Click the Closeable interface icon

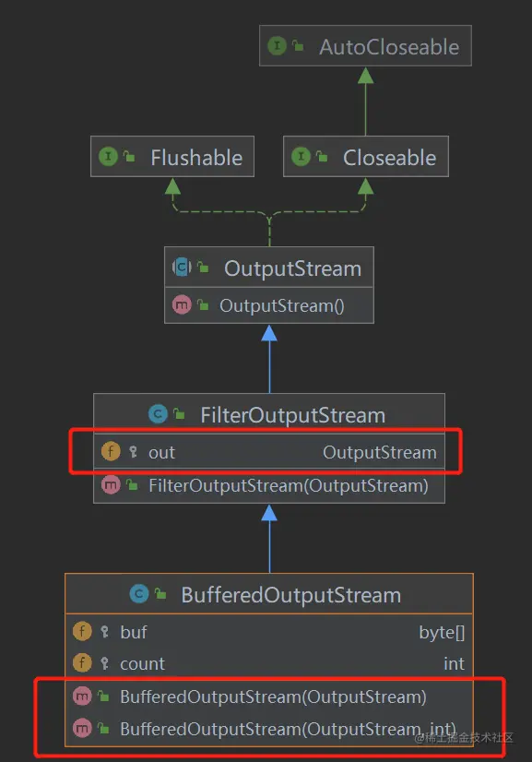pyautogui.click(x=301, y=157)
